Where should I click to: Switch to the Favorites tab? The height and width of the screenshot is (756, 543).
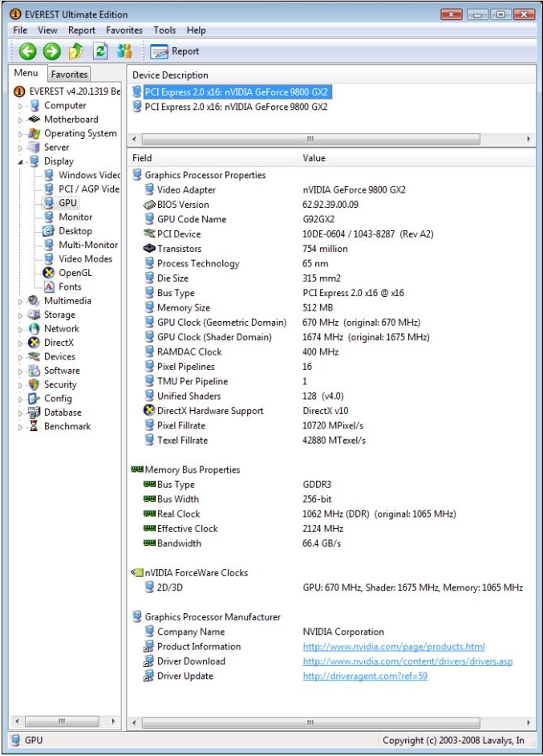[x=69, y=74]
